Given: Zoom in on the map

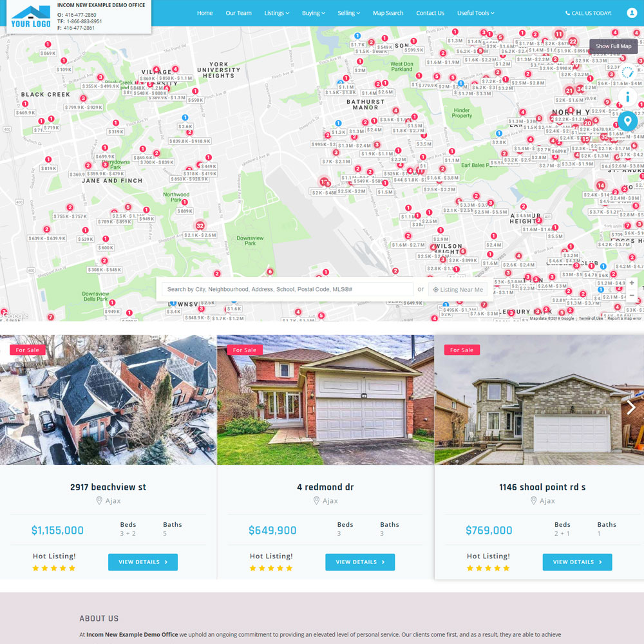Looking at the screenshot, I should (x=632, y=283).
